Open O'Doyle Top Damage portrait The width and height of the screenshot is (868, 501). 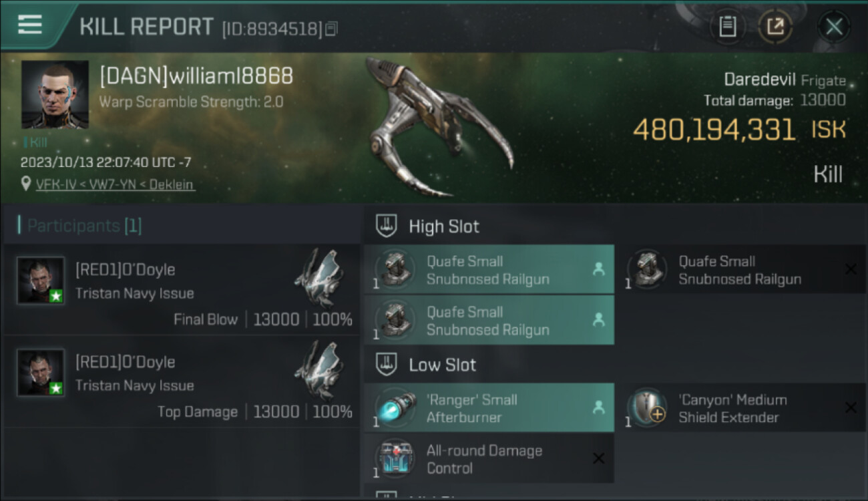pos(41,372)
